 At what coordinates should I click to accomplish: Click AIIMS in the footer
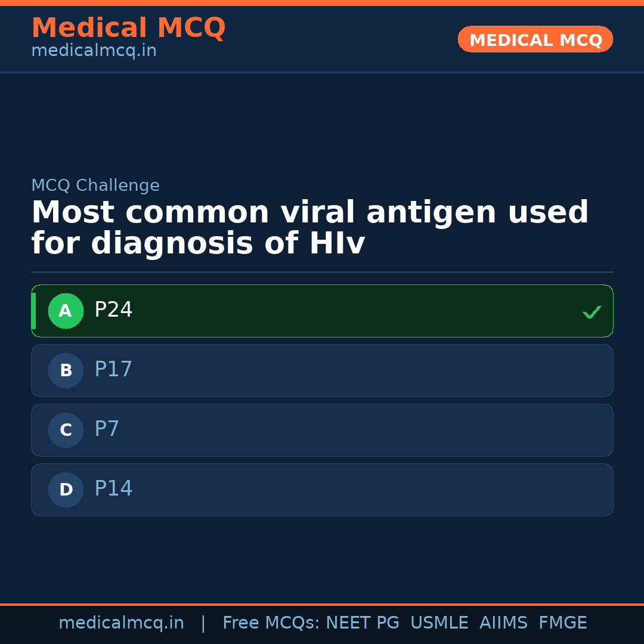503,623
